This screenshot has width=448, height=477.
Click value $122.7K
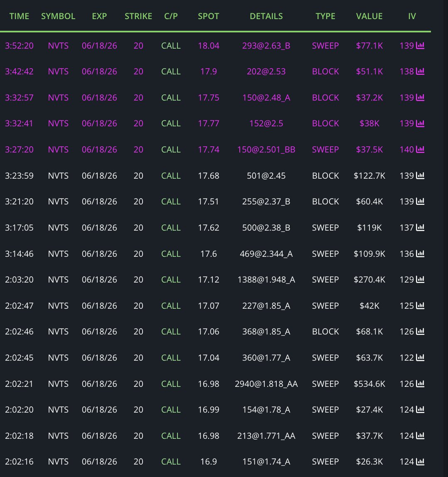tap(369, 176)
